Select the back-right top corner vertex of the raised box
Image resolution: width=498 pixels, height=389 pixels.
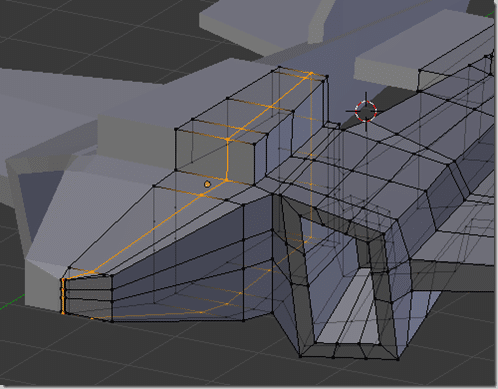tap(327, 77)
